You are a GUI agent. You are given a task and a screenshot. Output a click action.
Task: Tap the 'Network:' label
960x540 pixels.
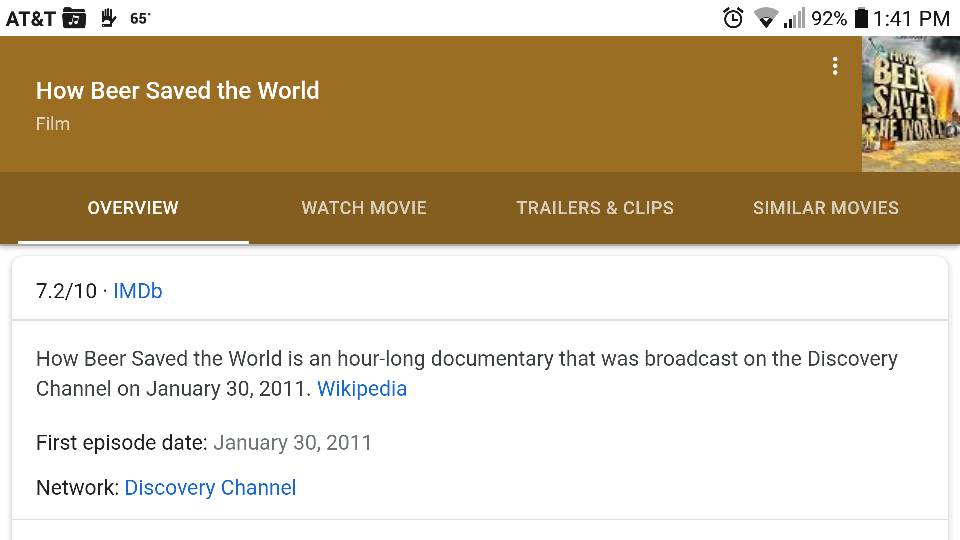point(77,488)
